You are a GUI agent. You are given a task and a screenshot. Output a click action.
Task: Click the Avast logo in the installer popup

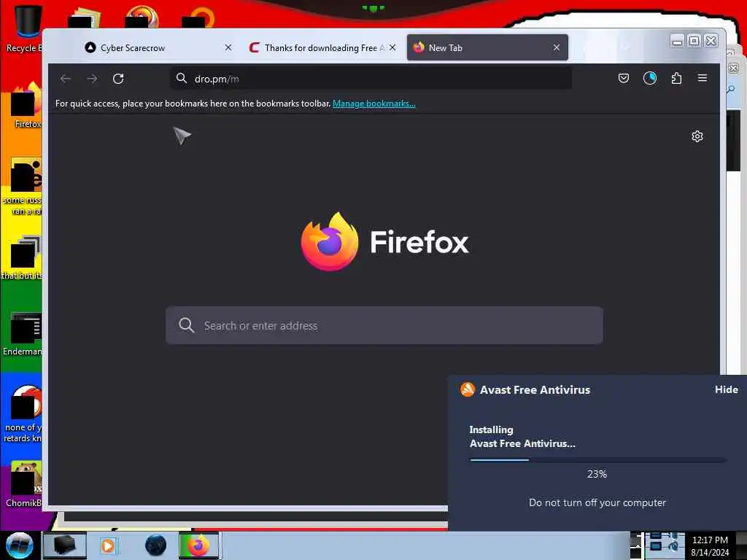(x=468, y=389)
